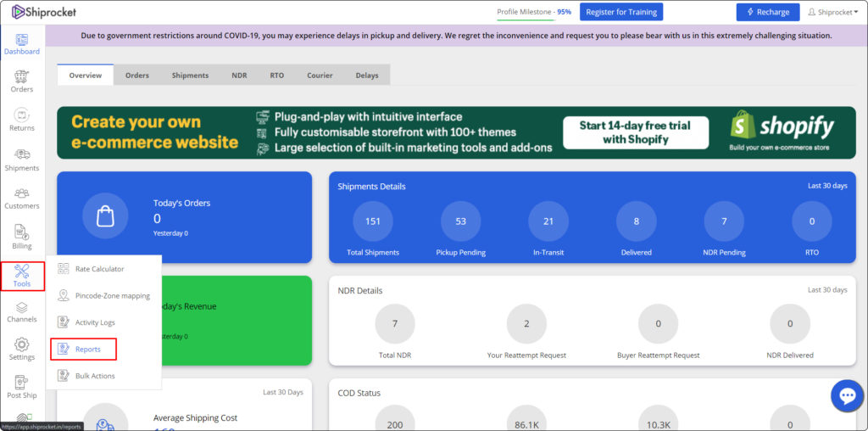Click the 8 Delivered circle
The height and width of the screenshot is (431, 868).
636,221
